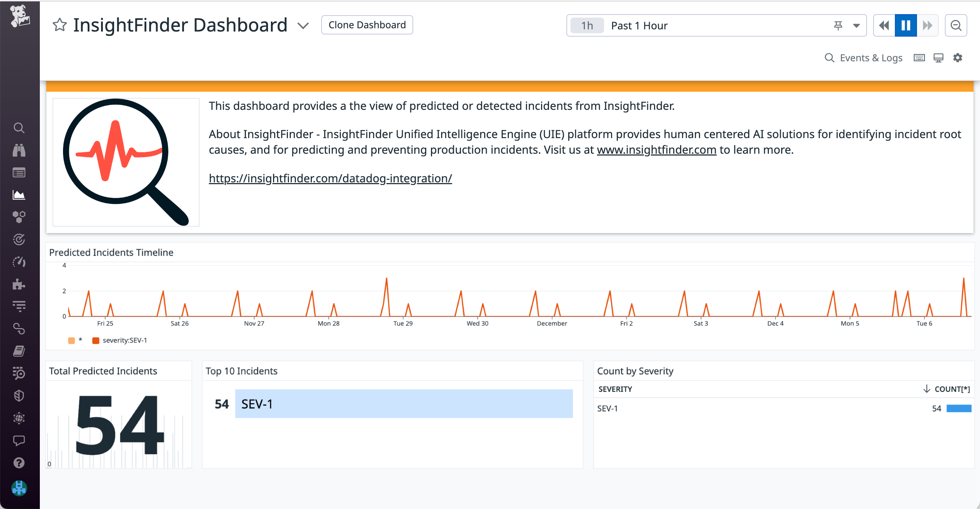This screenshot has width=980, height=509.
Task: Star the InsightFinder Dashboard as favorite
Action: [59, 25]
